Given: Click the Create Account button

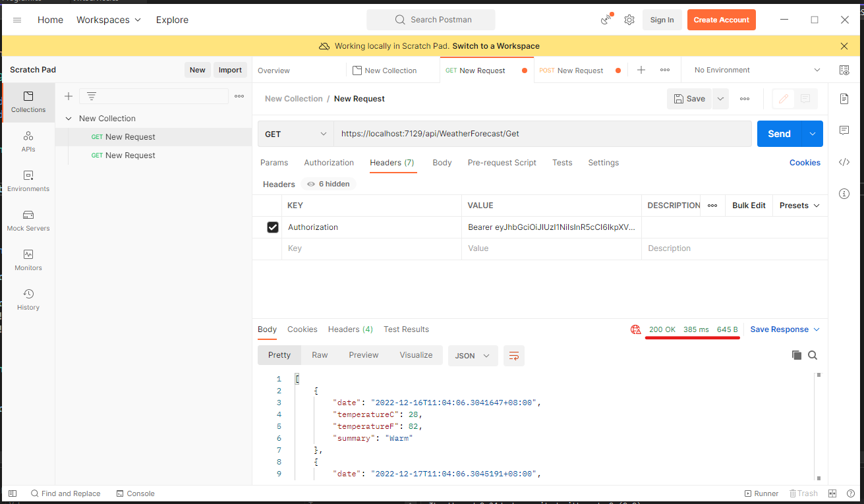Looking at the screenshot, I should tap(722, 20).
